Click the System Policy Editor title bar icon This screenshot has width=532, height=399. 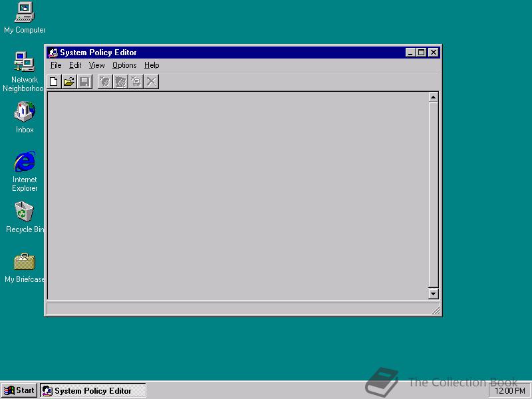coord(53,53)
